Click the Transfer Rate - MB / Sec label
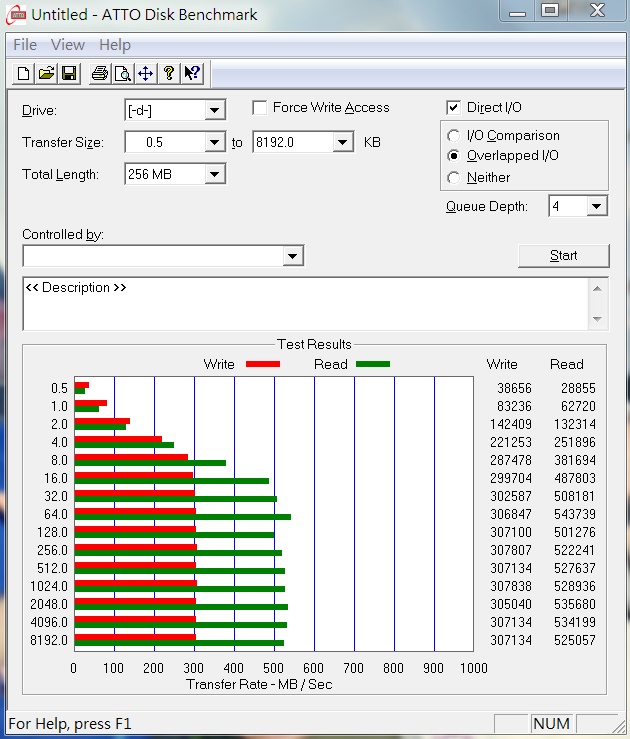This screenshot has height=739, width=630. [x=259, y=684]
